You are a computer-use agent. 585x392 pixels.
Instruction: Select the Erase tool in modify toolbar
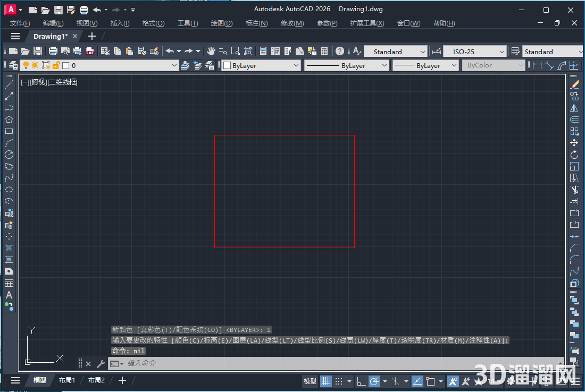click(574, 84)
